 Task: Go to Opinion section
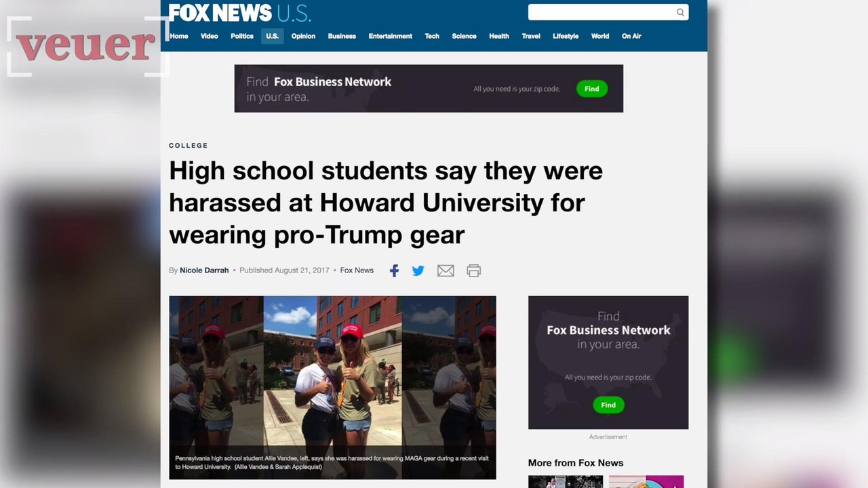point(303,36)
